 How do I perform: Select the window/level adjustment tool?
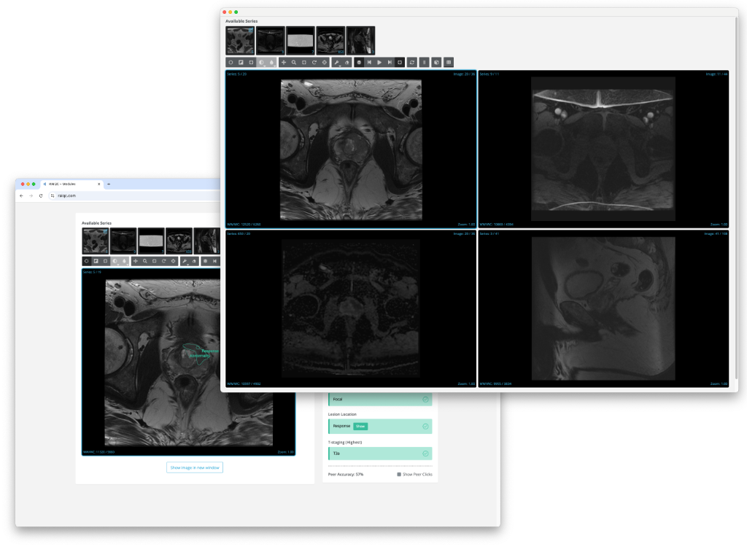pos(262,62)
